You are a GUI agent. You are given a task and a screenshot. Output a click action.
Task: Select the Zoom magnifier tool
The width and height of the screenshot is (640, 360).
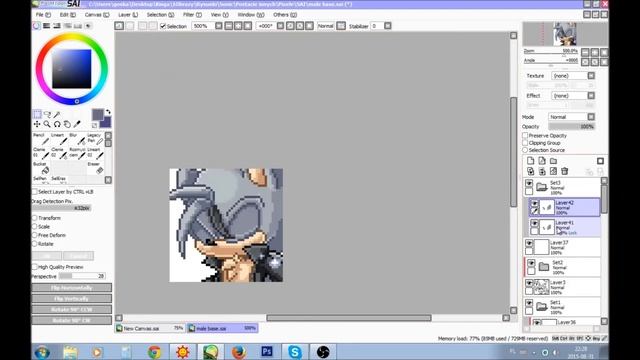pos(47,124)
